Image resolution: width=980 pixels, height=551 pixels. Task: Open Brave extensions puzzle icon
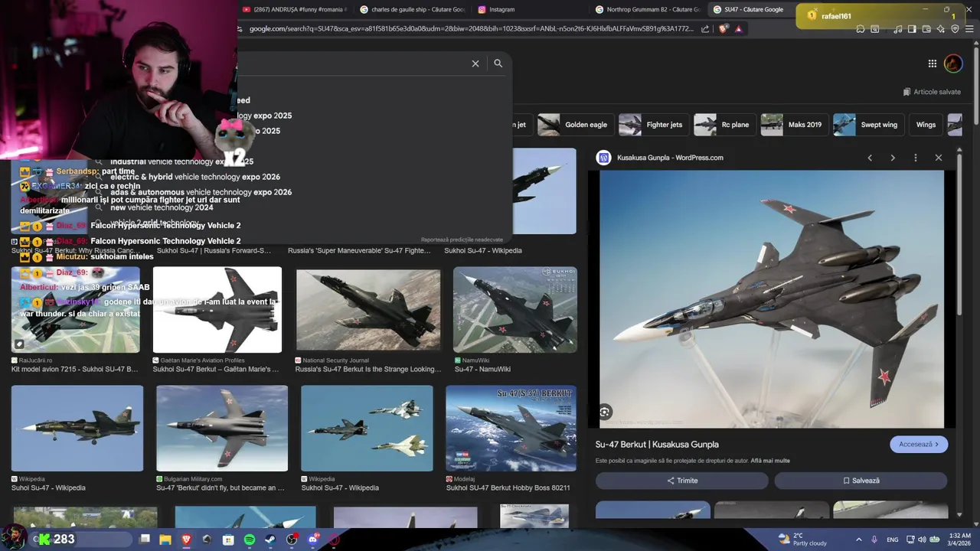coord(861,29)
